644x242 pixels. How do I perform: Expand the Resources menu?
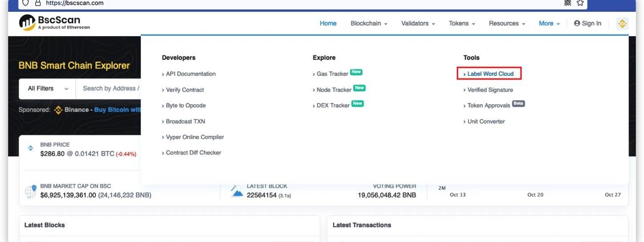507,24
